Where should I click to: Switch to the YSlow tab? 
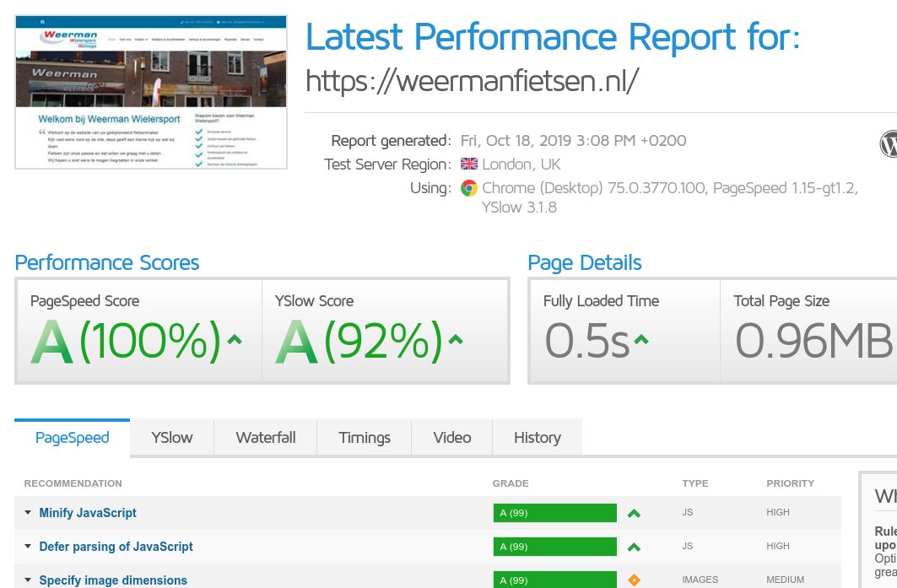(x=172, y=438)
